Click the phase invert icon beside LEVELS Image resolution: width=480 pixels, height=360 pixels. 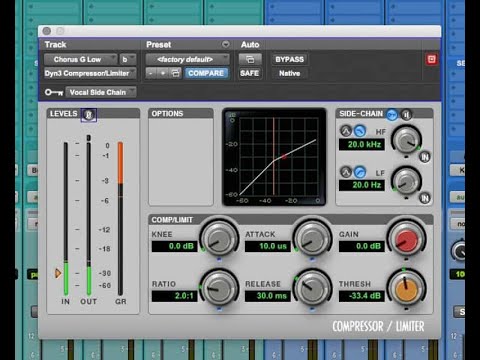pos(89,115)
